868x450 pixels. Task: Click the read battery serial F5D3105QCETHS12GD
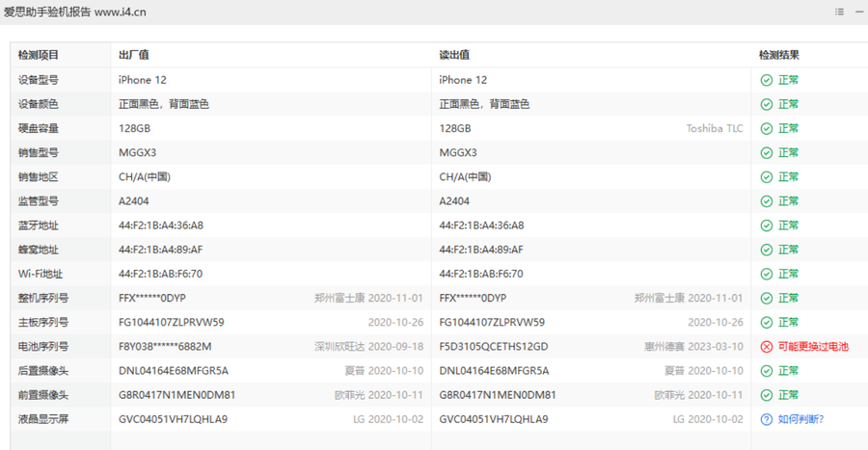click(x=493, y=346)
